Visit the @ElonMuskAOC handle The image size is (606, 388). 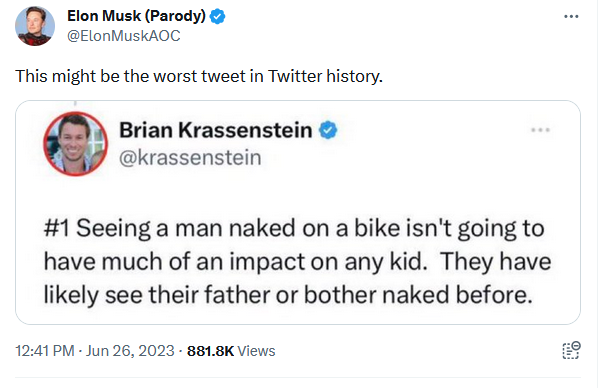pos(124,36)
